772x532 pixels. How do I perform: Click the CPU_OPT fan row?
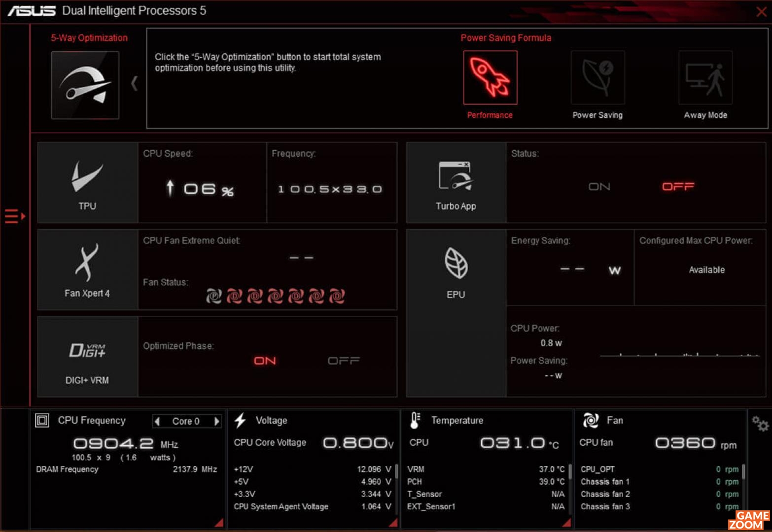[660, 469]
